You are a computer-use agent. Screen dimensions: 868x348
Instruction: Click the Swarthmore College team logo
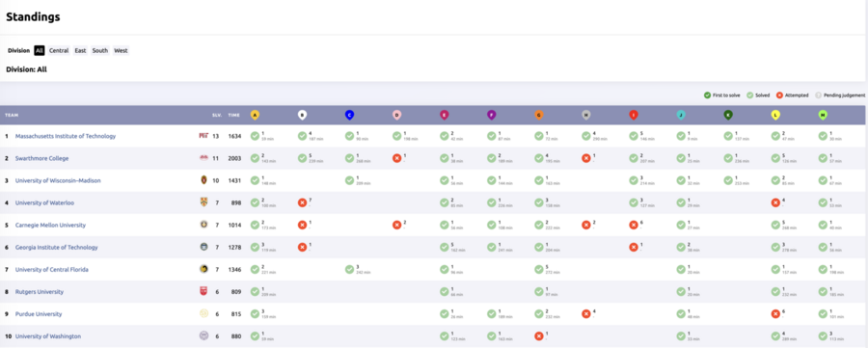point(203,158)
